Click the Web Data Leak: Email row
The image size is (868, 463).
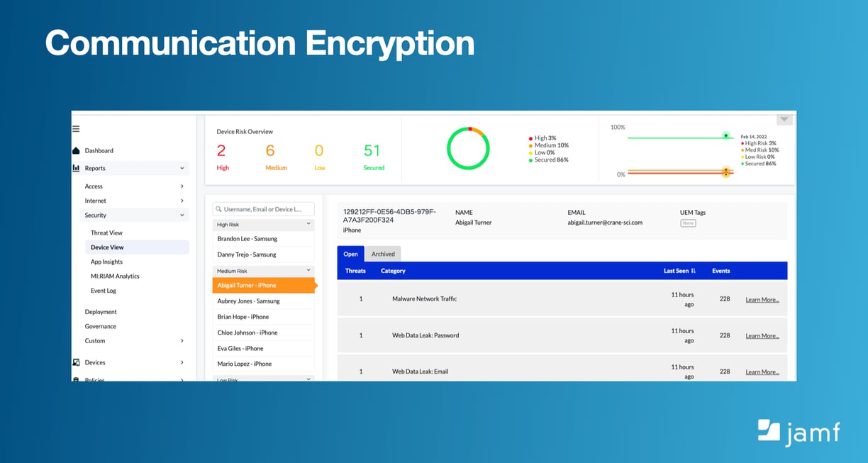click(x=562, y=369)
